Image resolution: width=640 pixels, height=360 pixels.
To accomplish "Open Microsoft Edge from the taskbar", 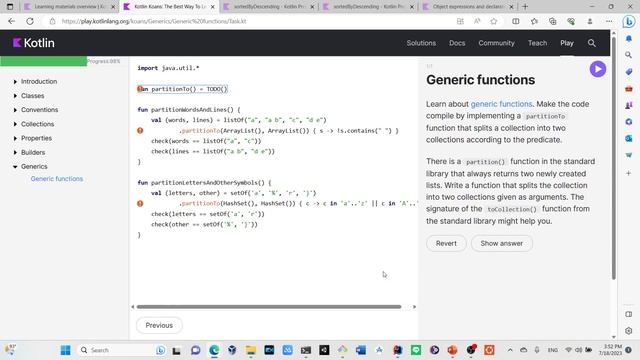I will click(x=214, y=350).
